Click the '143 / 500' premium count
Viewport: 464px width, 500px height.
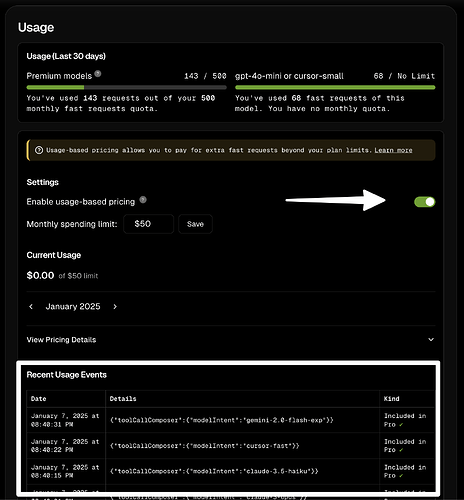pyautogui.click(x=205, y=76)
